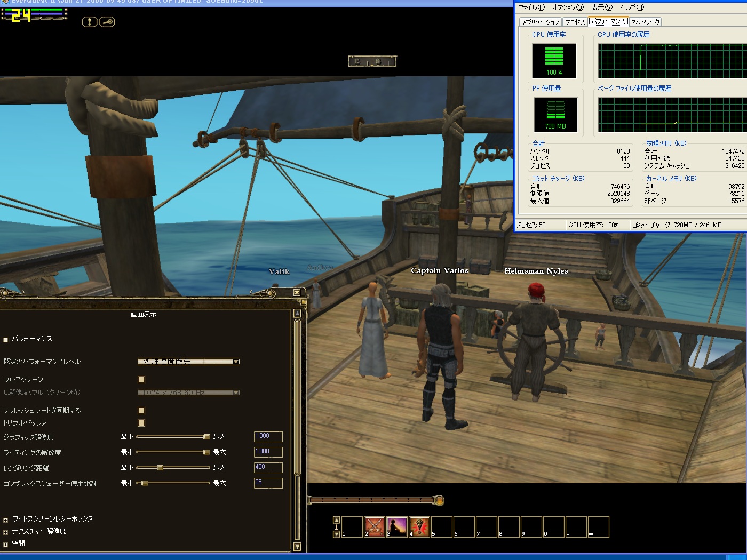Click the compass bar showing E and S

pos(372,61)
